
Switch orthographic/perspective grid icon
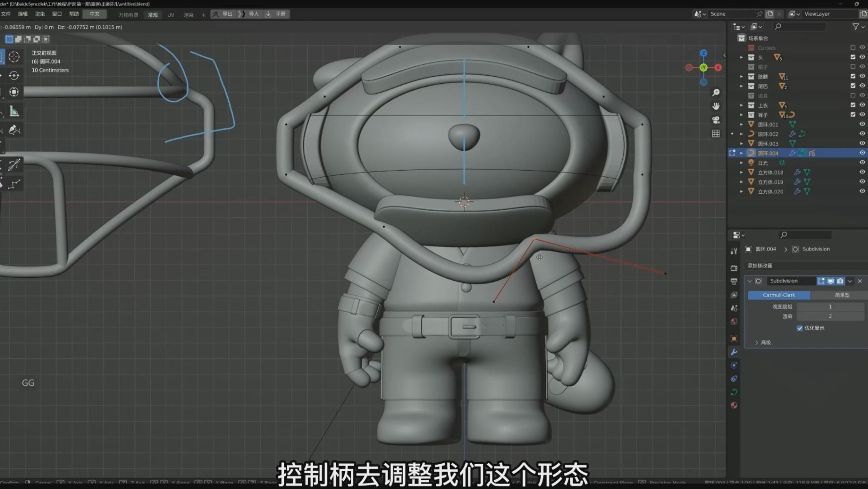716,133
